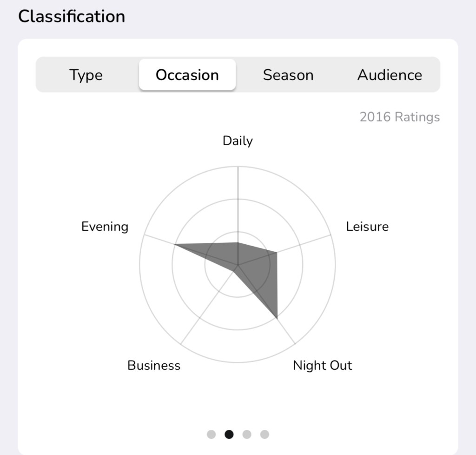
Task: Click the Daily axis label
Action: click(238, 141)
